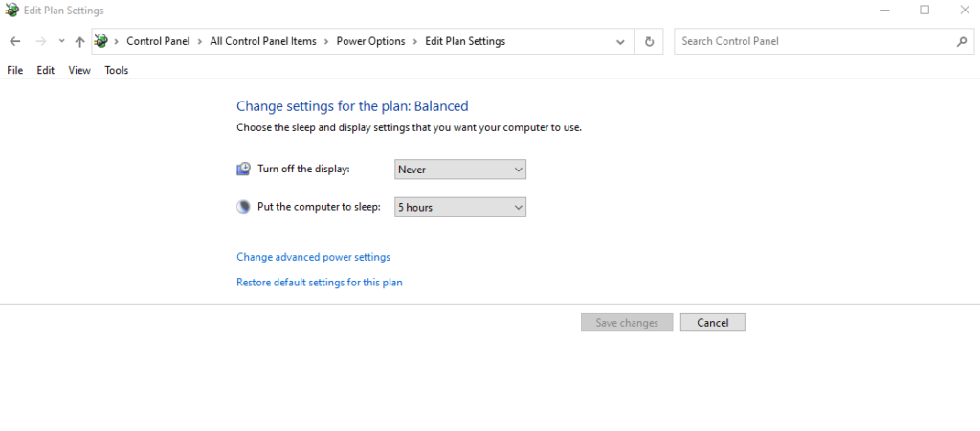Open the Put the computer to sleep dropdown
Viewport: 980px width, 431px height.
460,207
